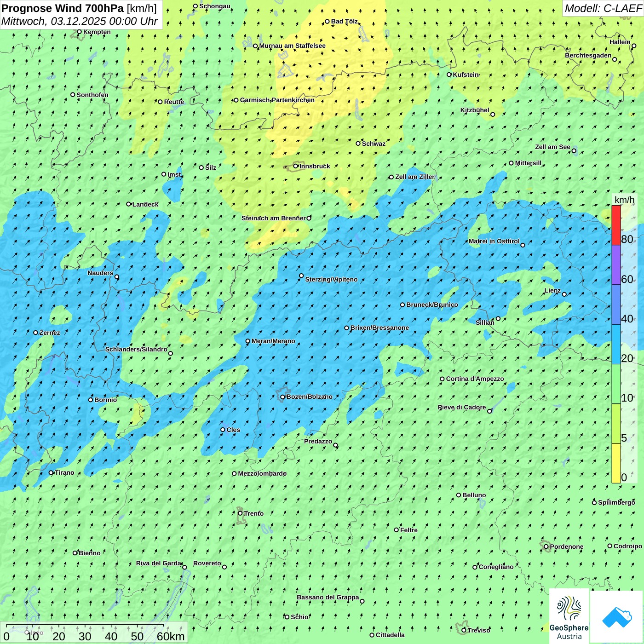Click the yellow 0 km/h legend color
The height and width of the screenshot is (644, 644).
[616, 463]
